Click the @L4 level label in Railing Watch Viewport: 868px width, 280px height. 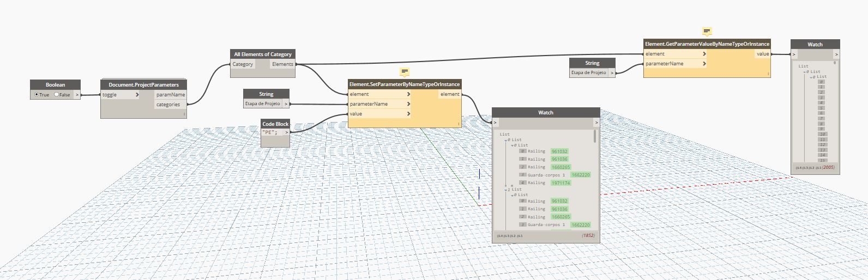pyautogui.click(x=500, y=236)
